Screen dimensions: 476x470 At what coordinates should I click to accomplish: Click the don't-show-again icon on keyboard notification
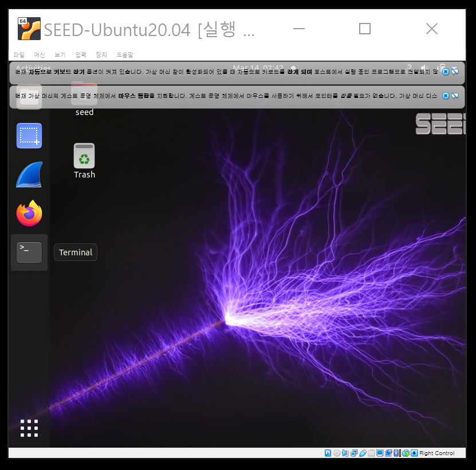455,72
